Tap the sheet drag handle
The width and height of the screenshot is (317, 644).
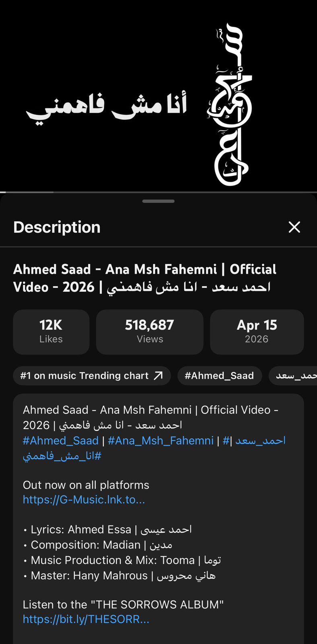tap(158, 201)
